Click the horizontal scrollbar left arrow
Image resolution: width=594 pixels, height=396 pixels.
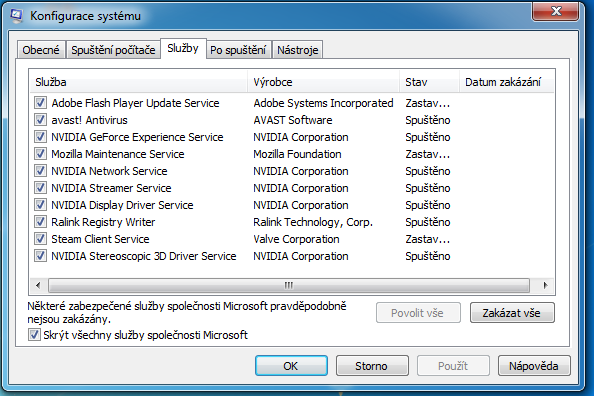pyautogui.click(x=38, y=285)
